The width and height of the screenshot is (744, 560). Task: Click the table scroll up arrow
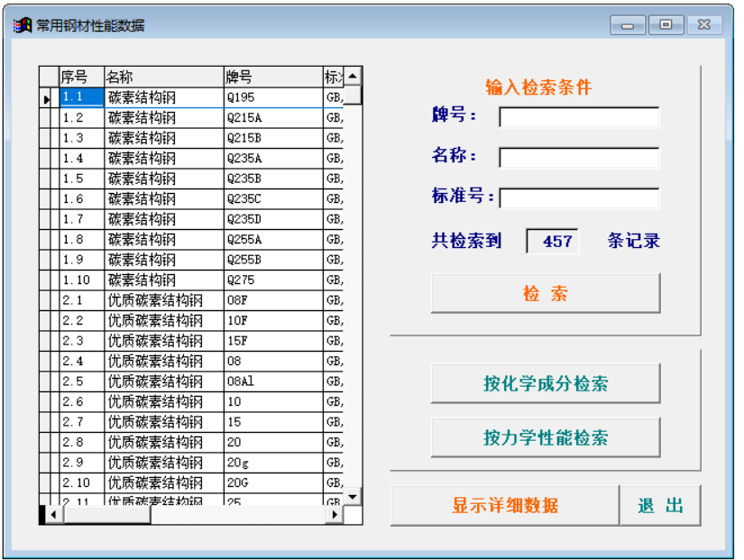tap(353, 76)
